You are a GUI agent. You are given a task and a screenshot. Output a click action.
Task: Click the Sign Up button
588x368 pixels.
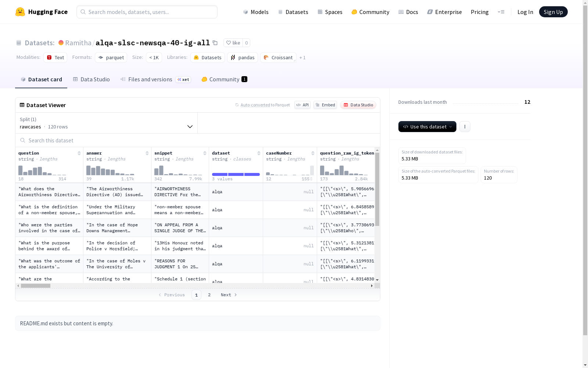(553, 12)
